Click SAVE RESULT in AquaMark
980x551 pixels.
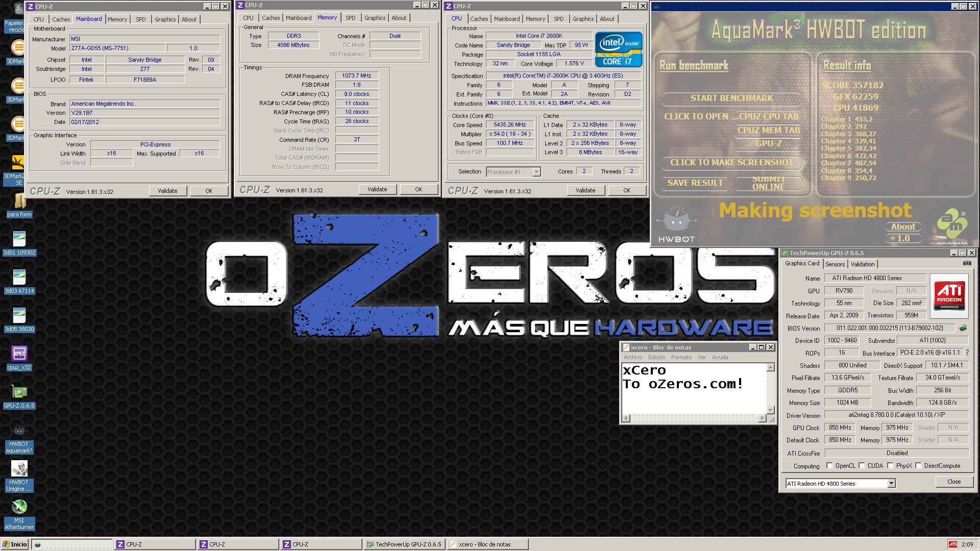point(695,183)
